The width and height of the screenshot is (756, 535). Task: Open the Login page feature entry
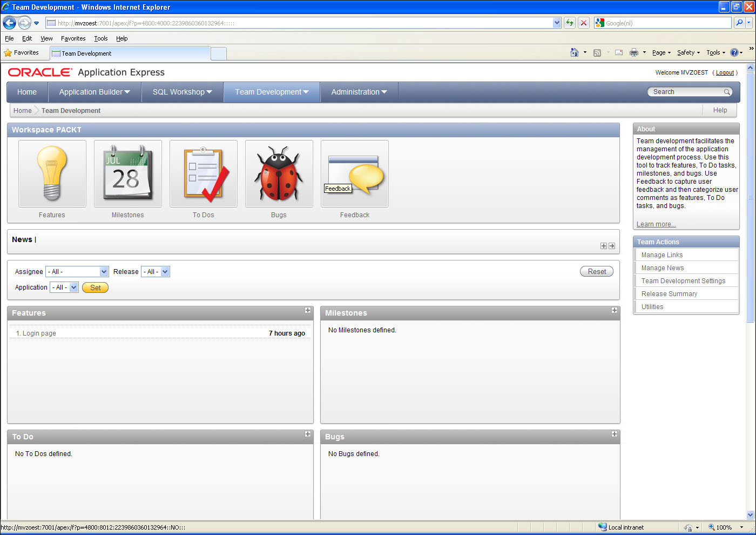[x=39, y=333]
